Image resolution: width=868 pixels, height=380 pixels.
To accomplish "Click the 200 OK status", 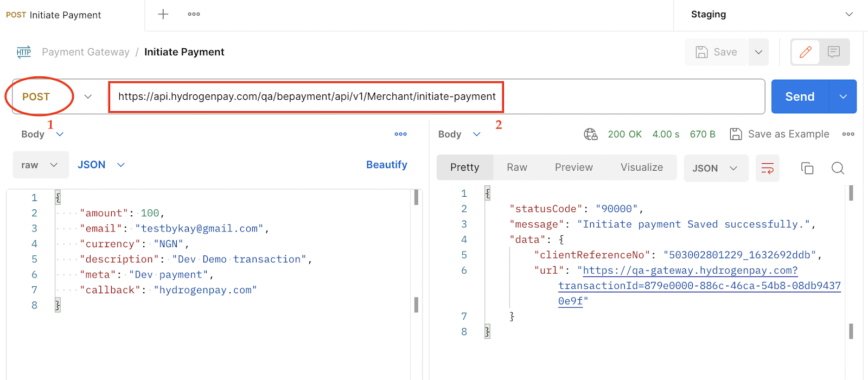I will (624, 134).
